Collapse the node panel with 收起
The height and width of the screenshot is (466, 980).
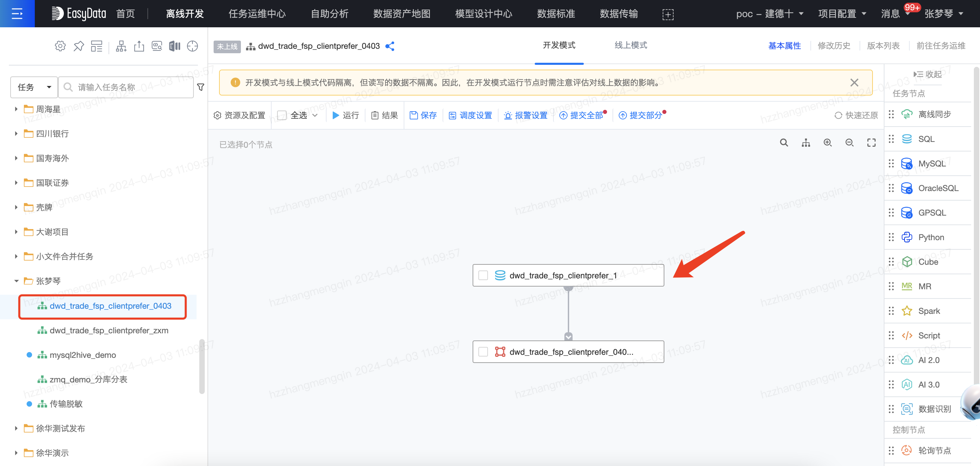coord(927,74)
